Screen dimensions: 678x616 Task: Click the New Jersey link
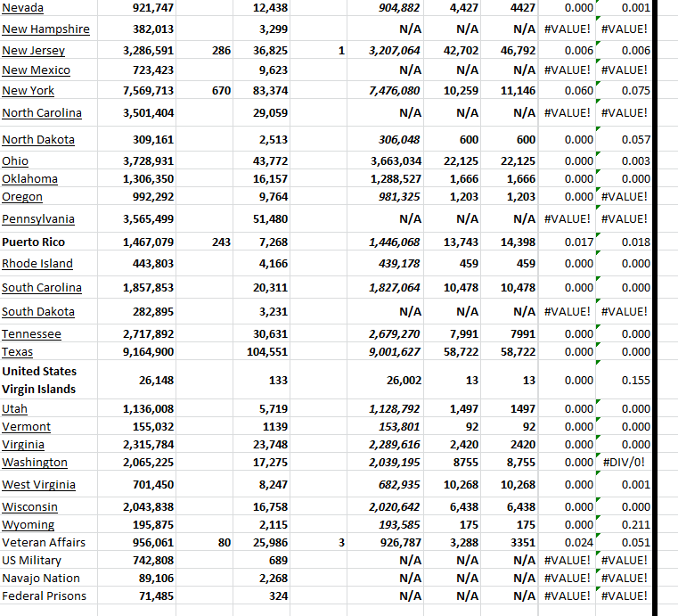tap(33, 51)
